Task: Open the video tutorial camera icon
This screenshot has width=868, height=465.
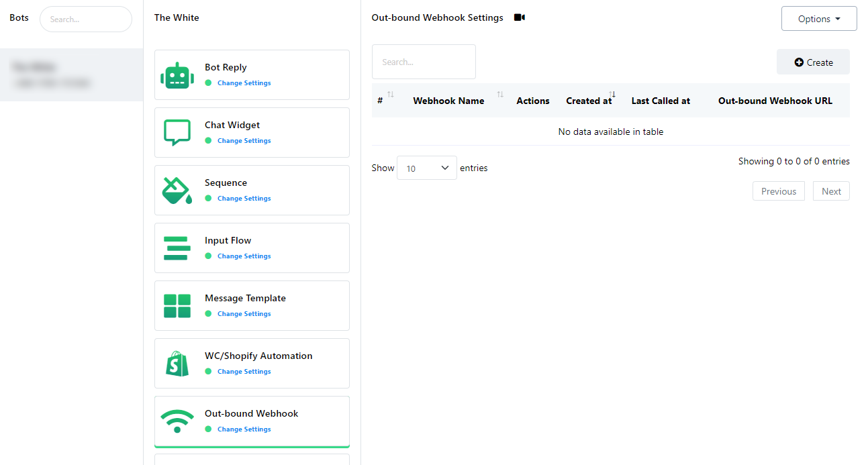Action: [x=519, y=18]
